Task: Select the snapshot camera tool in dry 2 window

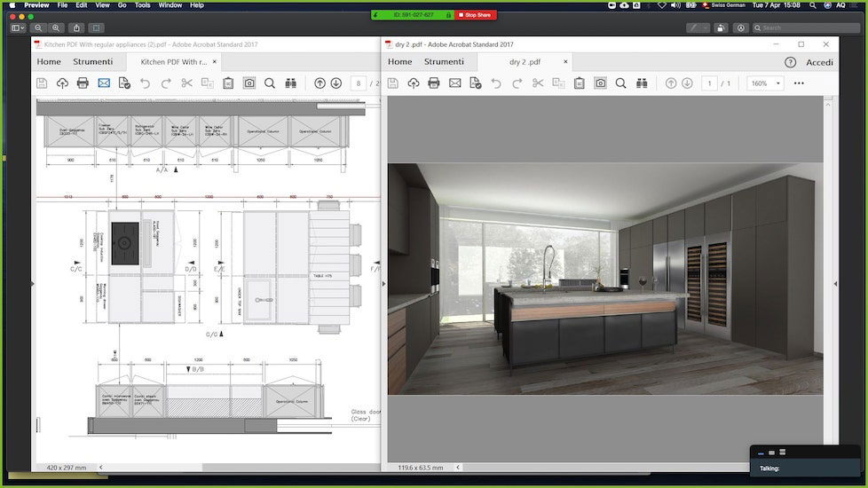Action: pos(600,83)
